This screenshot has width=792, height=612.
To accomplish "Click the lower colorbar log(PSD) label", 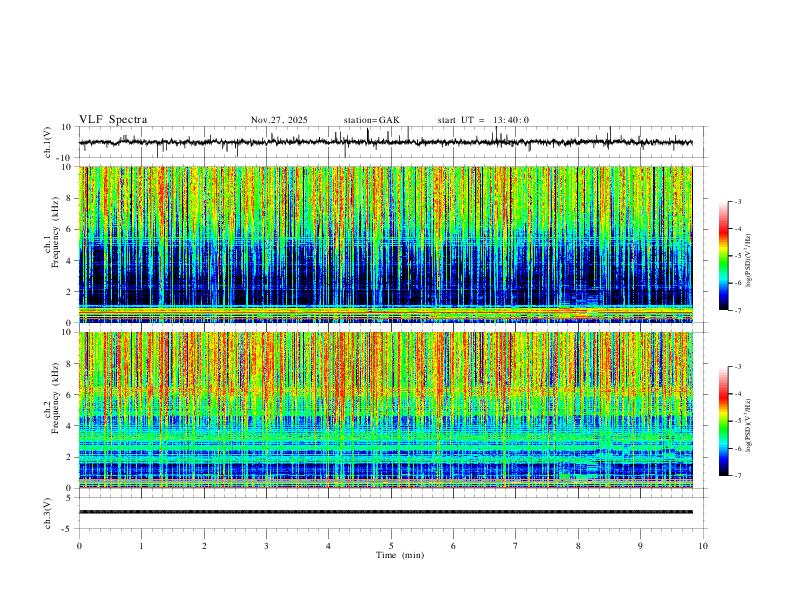I will click(749, 426).
